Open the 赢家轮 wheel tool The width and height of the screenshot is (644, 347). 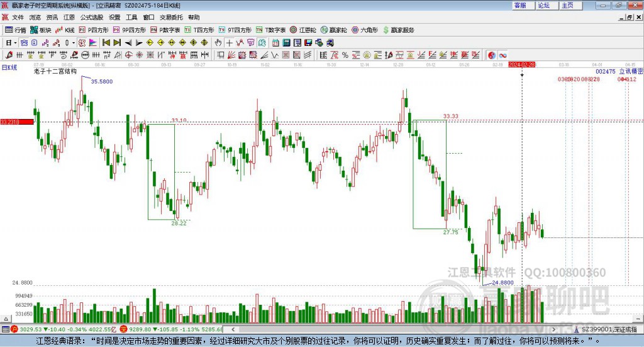pos(333,30)
